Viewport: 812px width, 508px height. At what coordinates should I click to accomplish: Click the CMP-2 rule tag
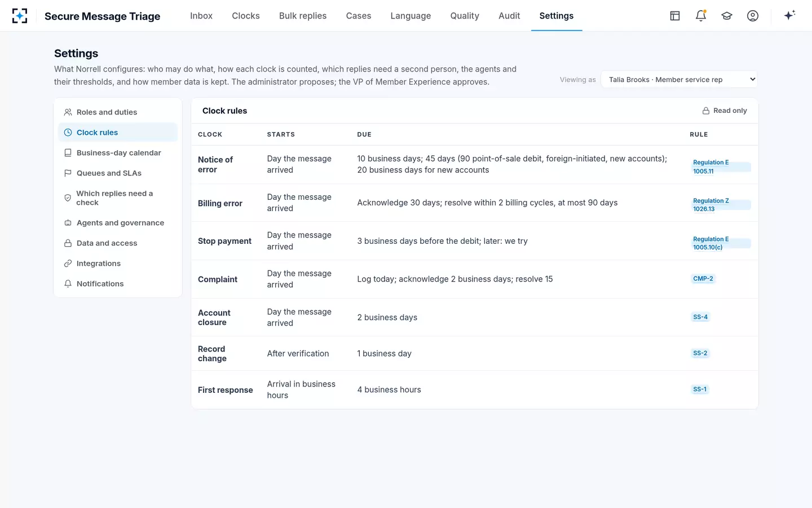(x=703, y=279)
